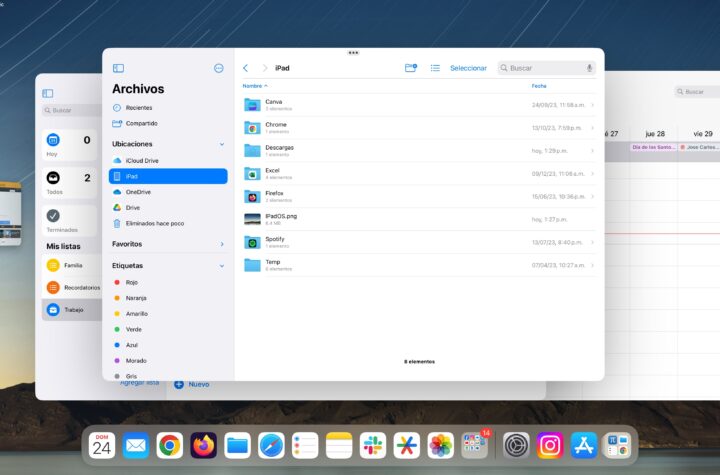Expand Canva row disclosure chevron
Image resolution: width=720 pixels, height=475 pixels.
(x=592, y=105)
